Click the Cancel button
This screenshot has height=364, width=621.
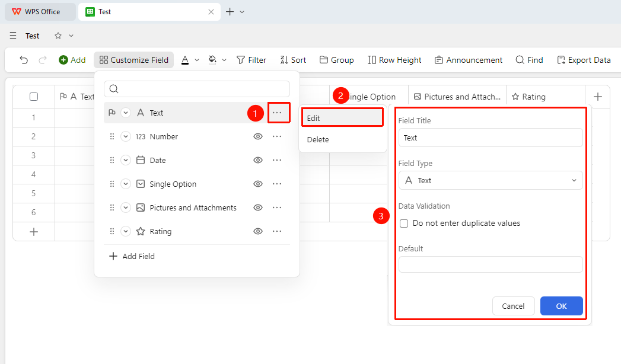[x=513, y=306]
